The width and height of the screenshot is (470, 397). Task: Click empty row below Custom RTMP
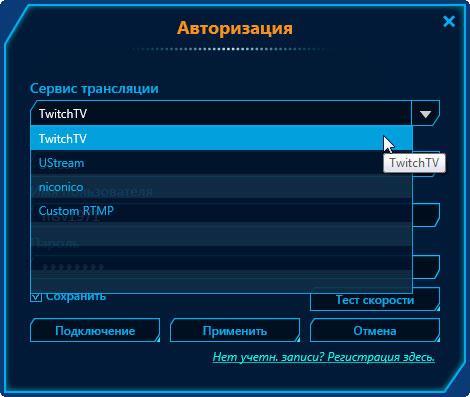click(x=221, y=234)
